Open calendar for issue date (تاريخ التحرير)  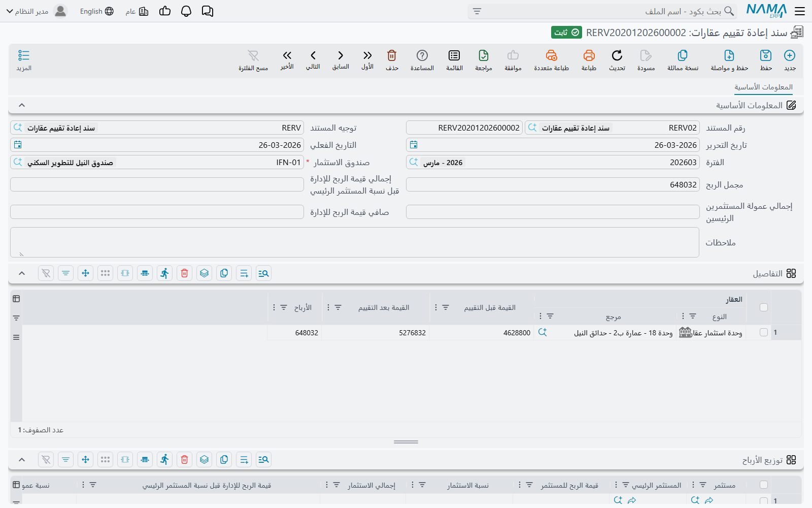pos(414,145)
